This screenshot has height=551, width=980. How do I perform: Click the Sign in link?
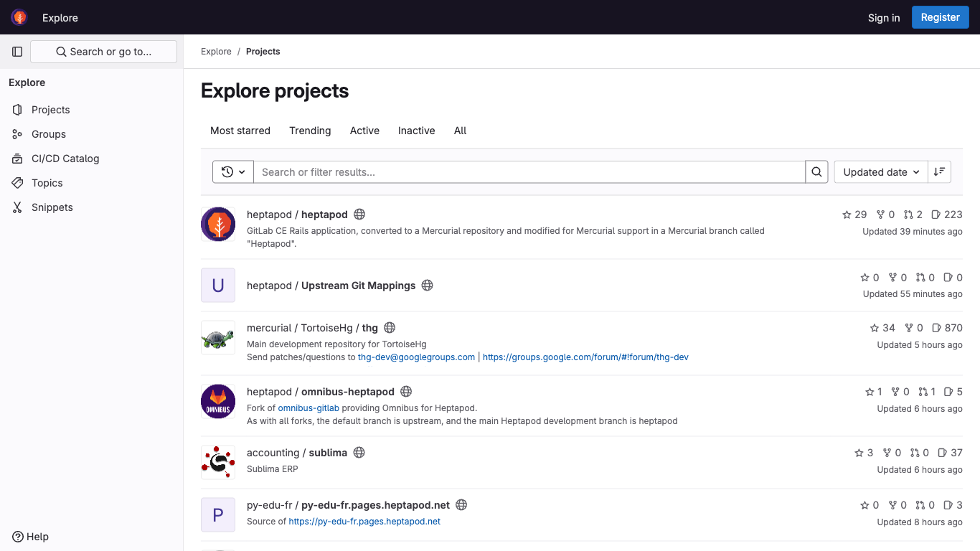[x=884, y=18]
